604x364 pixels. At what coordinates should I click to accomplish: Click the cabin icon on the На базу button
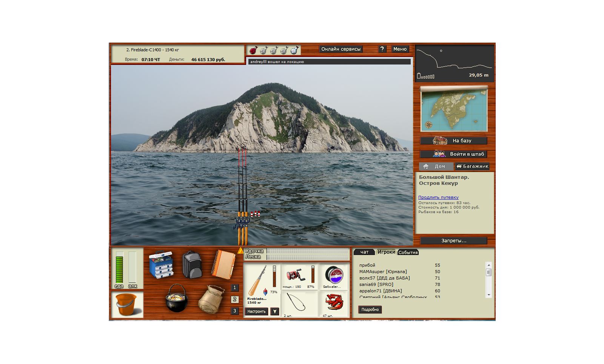point(440,140)
